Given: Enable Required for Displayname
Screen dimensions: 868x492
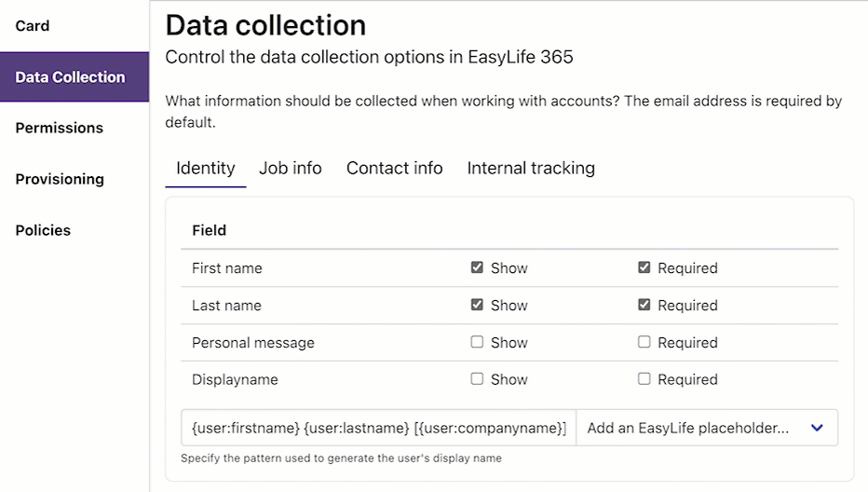Looking at the screenshot, I should [x=644, y=379].
